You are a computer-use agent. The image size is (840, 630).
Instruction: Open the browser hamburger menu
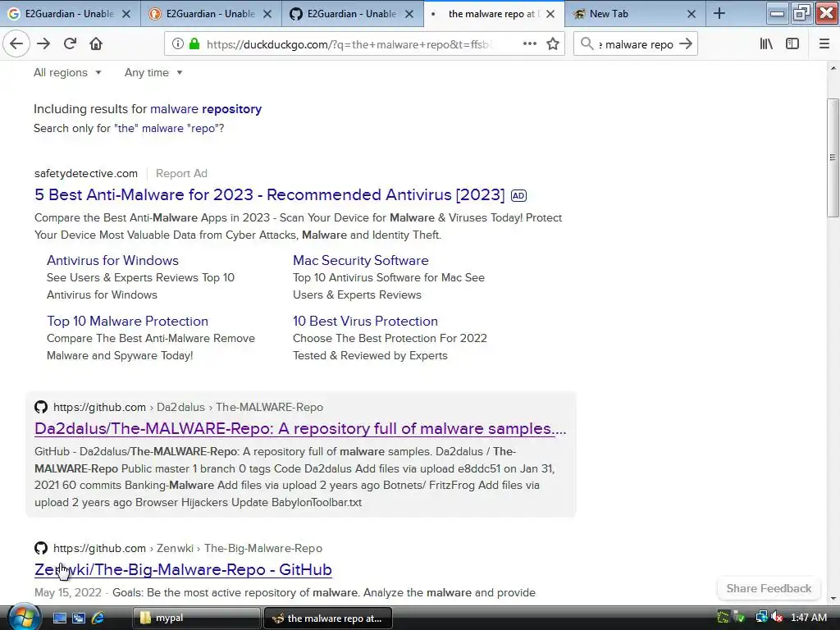[x=824, y=44]
